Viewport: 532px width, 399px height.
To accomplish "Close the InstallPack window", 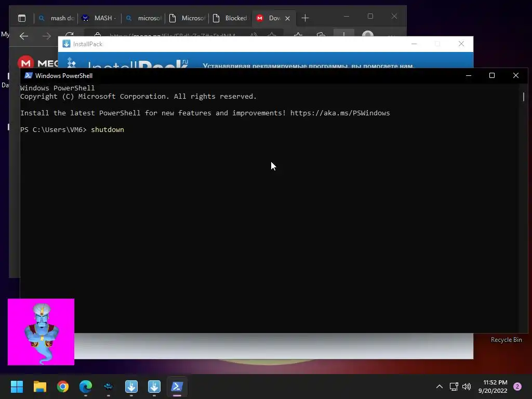I will [x=461, y=44].
